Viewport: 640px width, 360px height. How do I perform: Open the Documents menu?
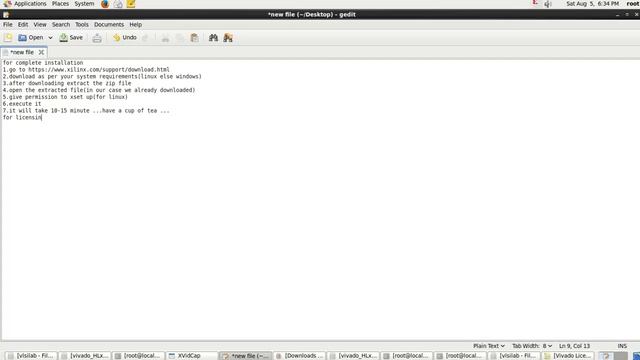click(x=109, y=24)
